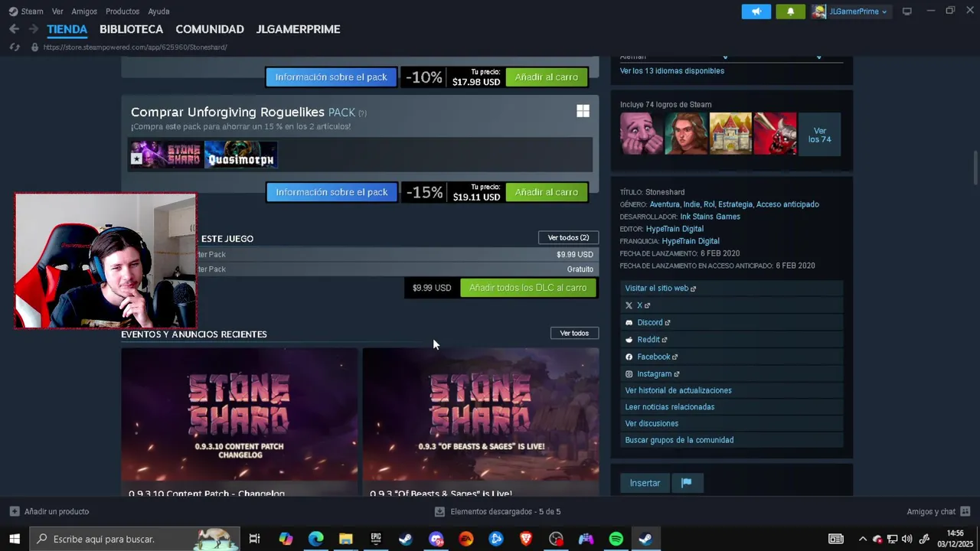
Task: Click the Stoneshard pack thumbnail
Action: [167, 155]
